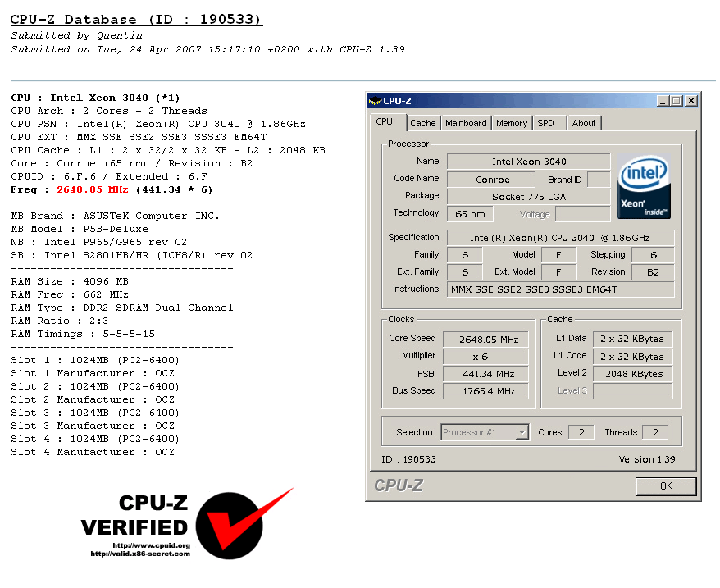
Task: Click the 'RAM Timings : 5-5-5-15' line
Action: (x=83, y=334)
